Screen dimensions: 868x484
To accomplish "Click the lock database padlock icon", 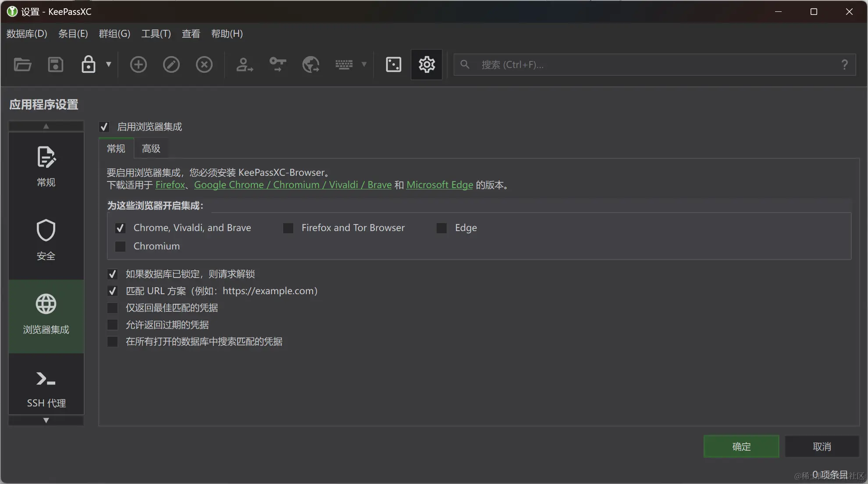I will [88, 64].
